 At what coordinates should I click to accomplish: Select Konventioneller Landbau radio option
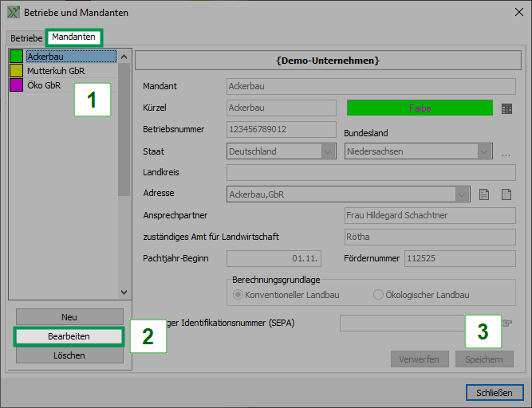point(238,295)
